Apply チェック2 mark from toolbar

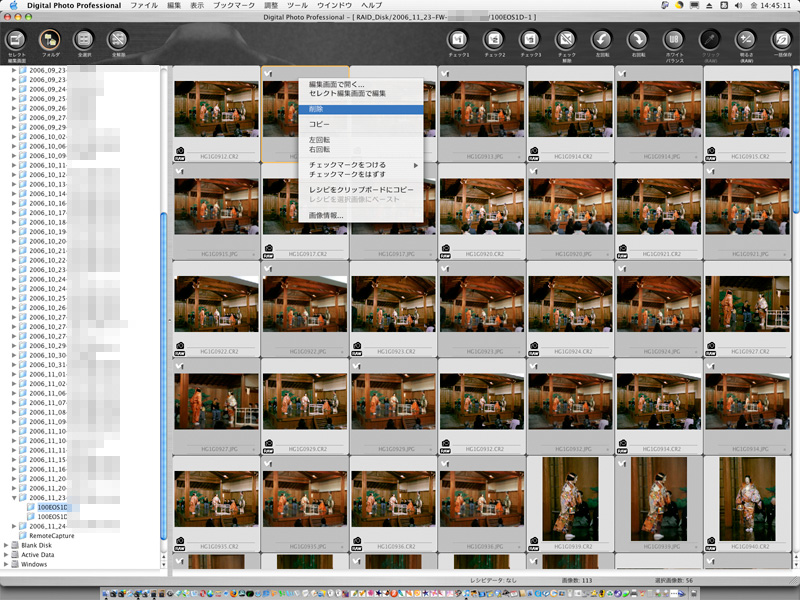(x=494, y=40)
